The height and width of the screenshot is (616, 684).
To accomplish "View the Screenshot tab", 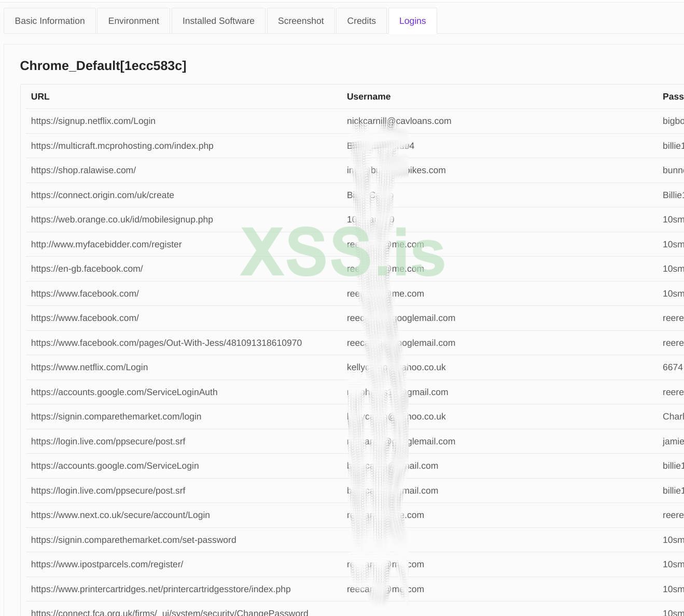I will coord(301,21).
